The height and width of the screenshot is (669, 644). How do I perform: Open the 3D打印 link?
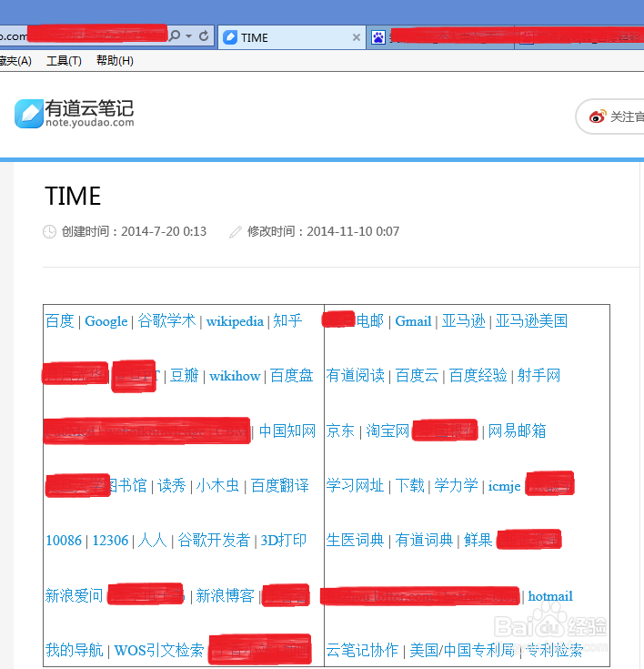pos(284,540)
